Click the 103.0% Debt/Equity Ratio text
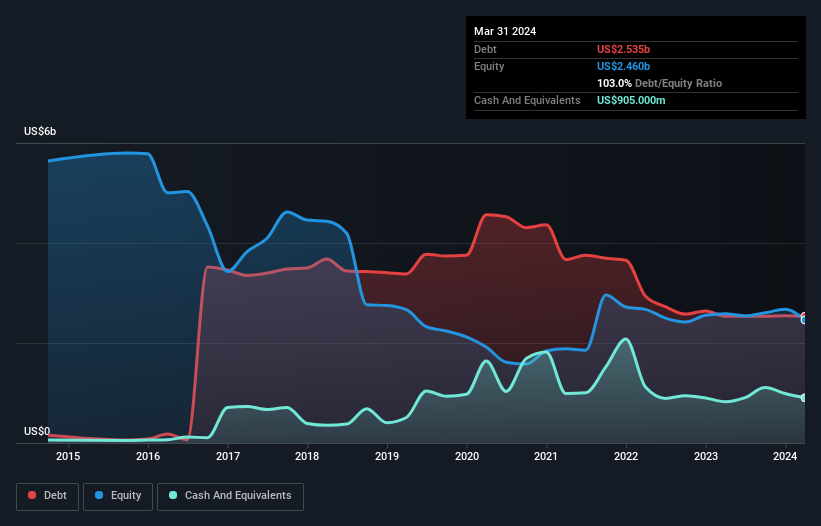821x526 pixels. [660, 83]
